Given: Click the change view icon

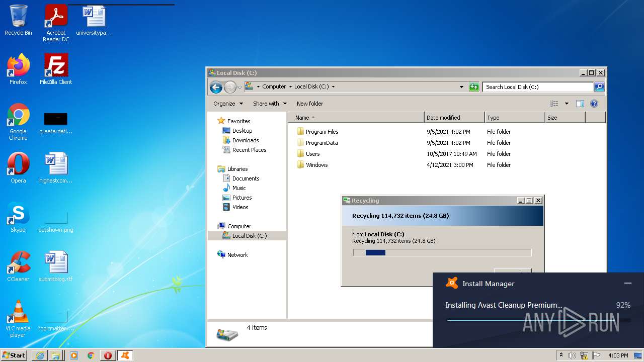Looking at the screenshot, I should 554,104.
